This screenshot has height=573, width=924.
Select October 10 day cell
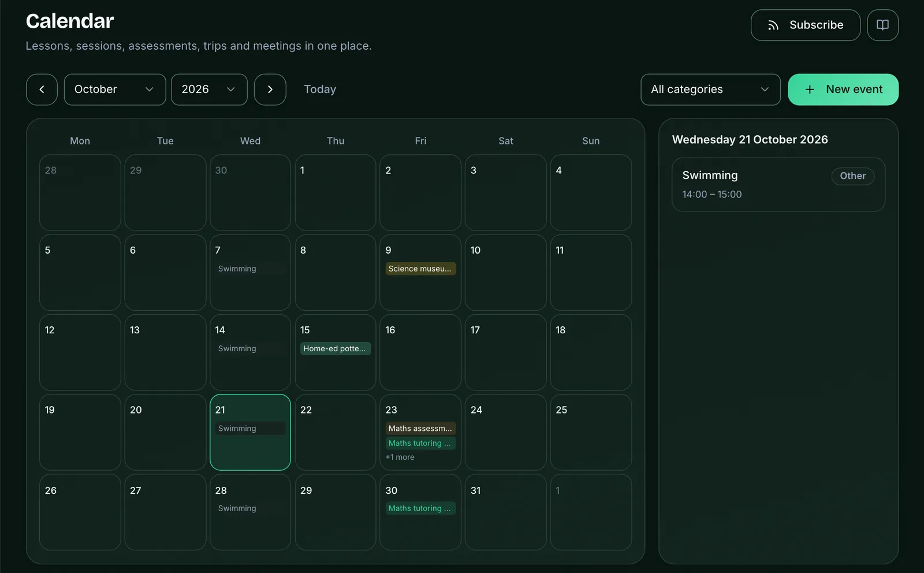[x=506, y=273]
